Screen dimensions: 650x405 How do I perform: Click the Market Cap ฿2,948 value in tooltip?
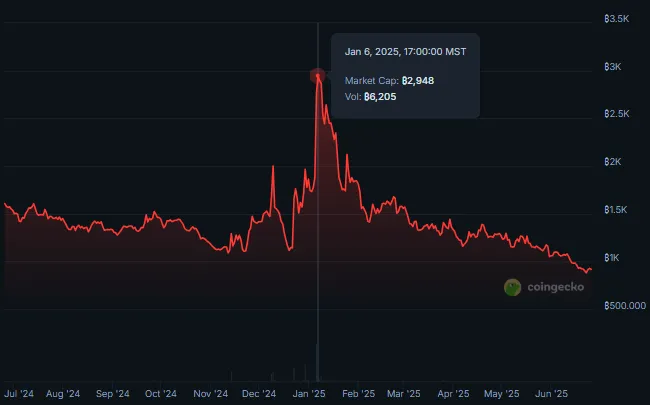[x=418, y=80]
